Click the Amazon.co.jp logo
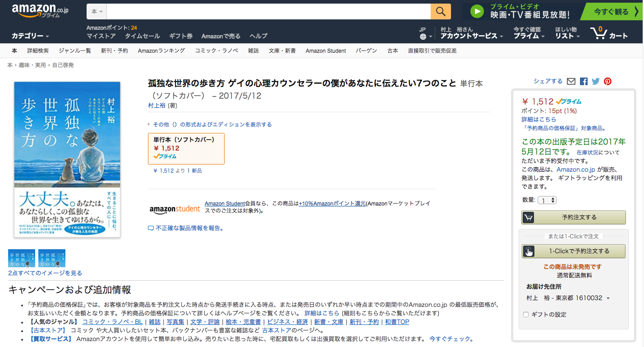644x347 pixels. click(x=40, y=12)
